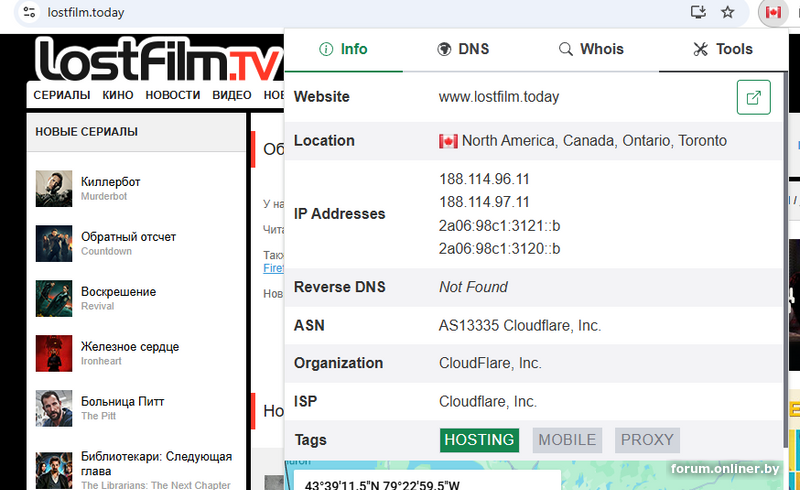Image resolution: width=800 pixels, height=490 pixels.
Task: Click the Canada flag in Location row
Action: tap(448, 141)
